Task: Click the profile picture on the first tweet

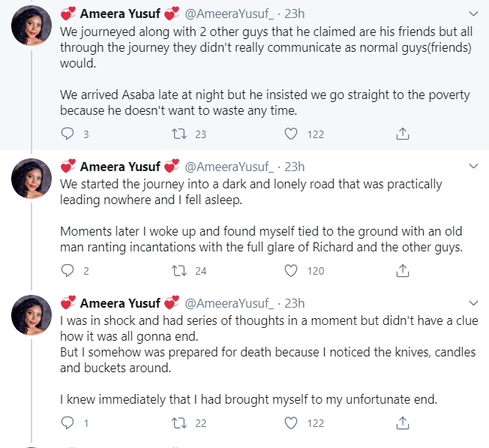Action: click(31, 29)
